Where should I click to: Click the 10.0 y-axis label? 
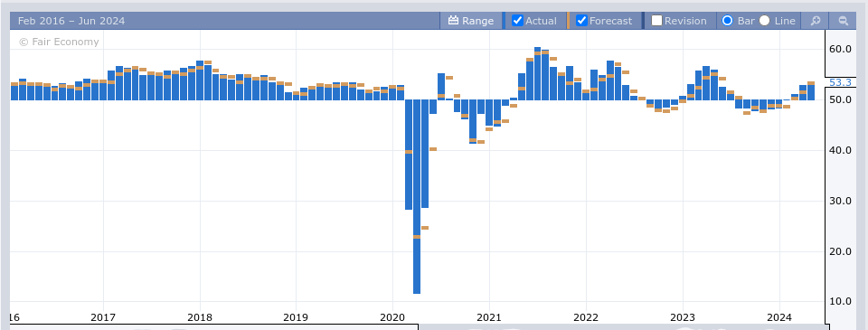840,301
